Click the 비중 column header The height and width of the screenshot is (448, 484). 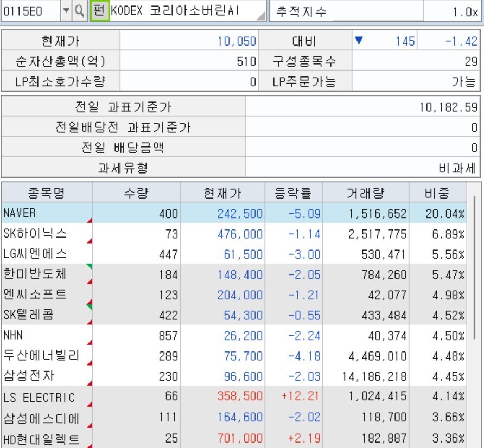click(x=437, y=193)
